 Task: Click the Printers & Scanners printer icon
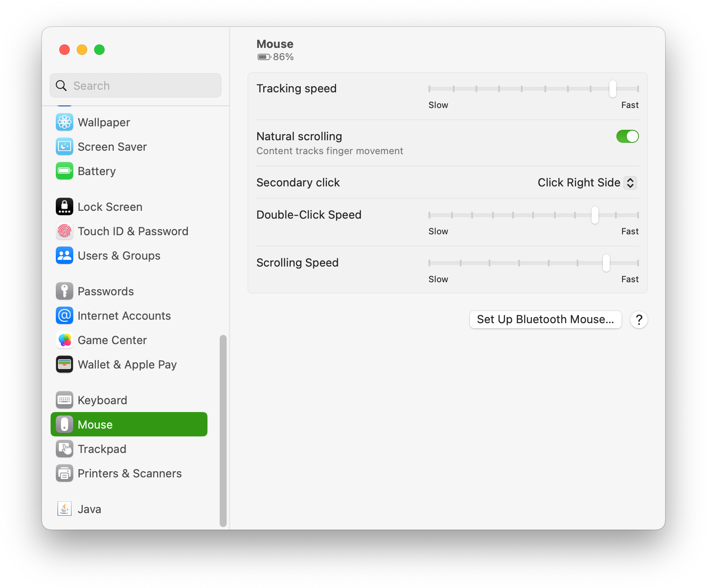pos(65,473)
